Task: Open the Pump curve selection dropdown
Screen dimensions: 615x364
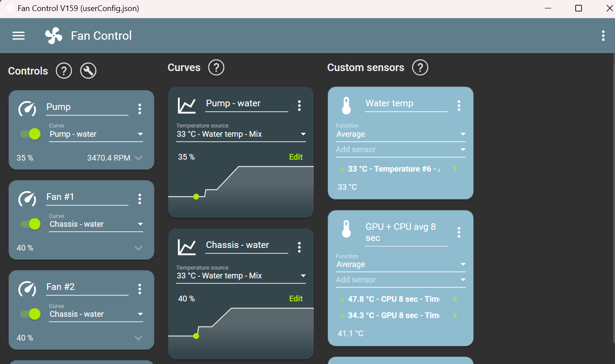Action: pos(96,134)
